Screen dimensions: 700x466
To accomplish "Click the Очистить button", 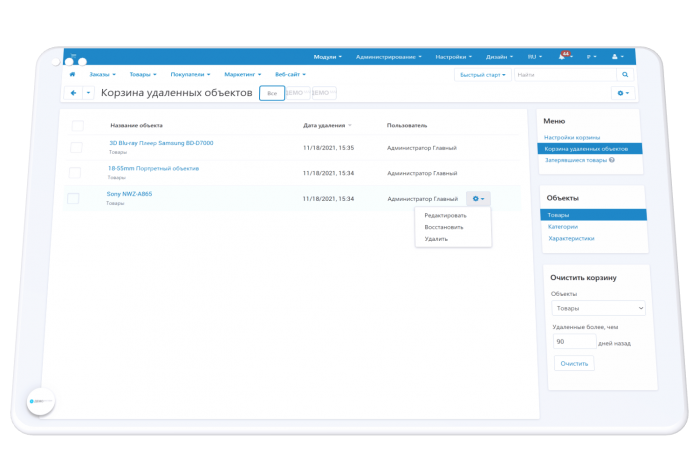I will tap(574, 363).
